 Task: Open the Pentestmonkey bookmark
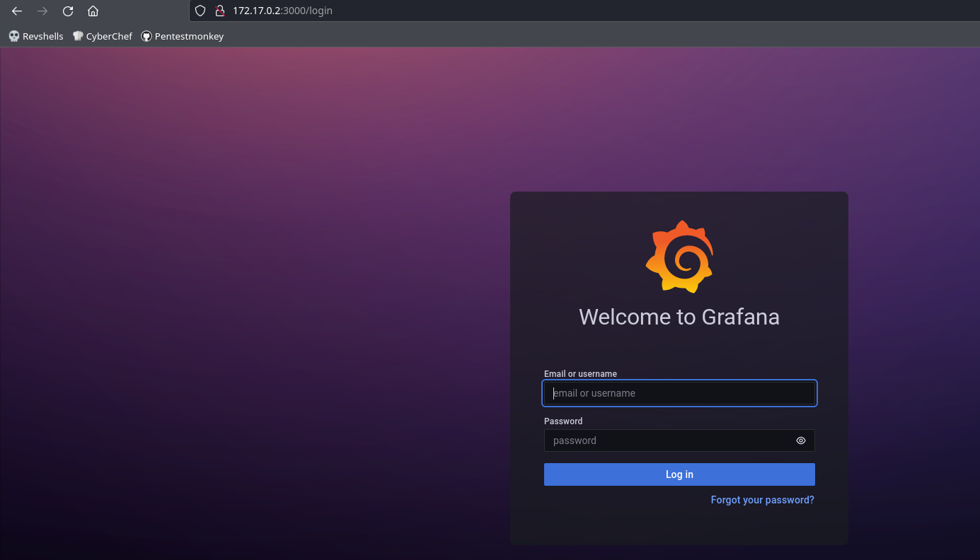click(183, 36)
